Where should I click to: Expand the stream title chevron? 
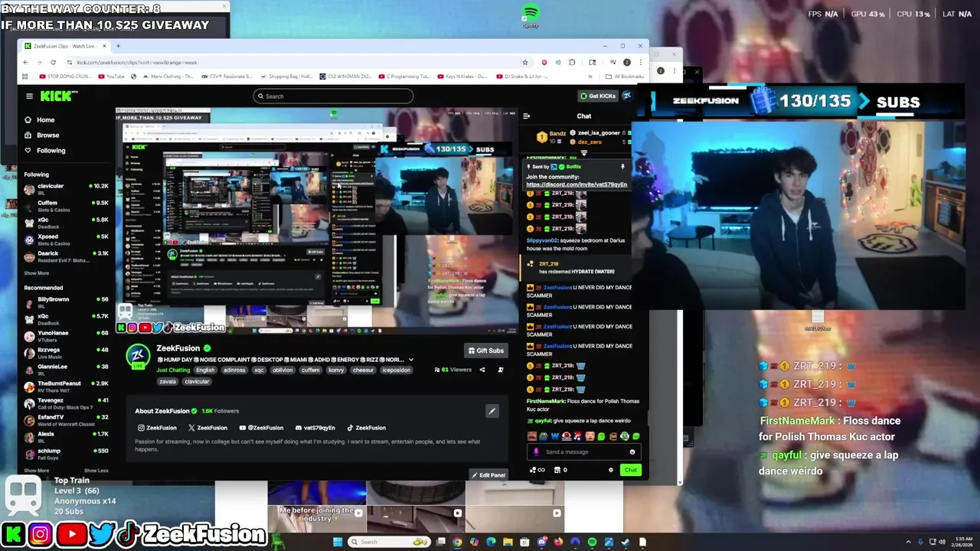coord(410,360)
